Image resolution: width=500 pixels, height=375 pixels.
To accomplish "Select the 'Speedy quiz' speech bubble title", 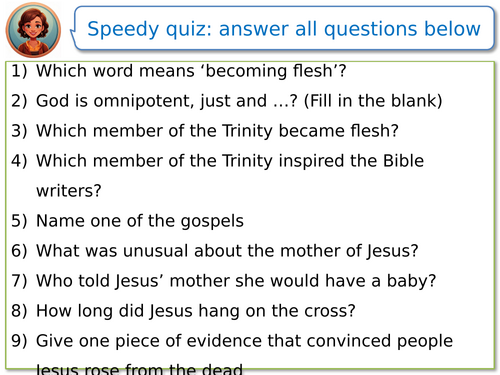I will (x=284, y=29).
